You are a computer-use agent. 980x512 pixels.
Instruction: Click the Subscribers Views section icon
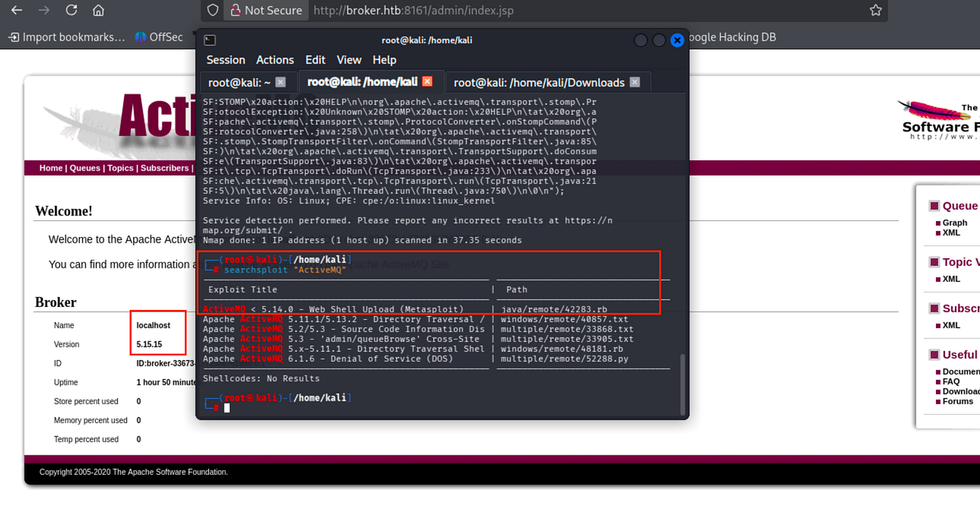tap(934, 308)
